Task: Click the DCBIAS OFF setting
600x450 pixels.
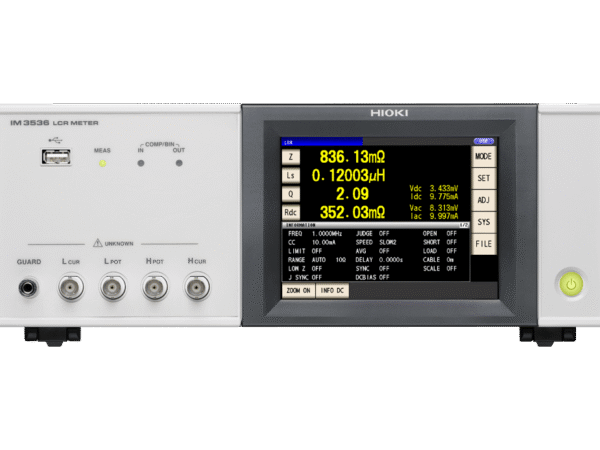Action: (x=372, y=277)
